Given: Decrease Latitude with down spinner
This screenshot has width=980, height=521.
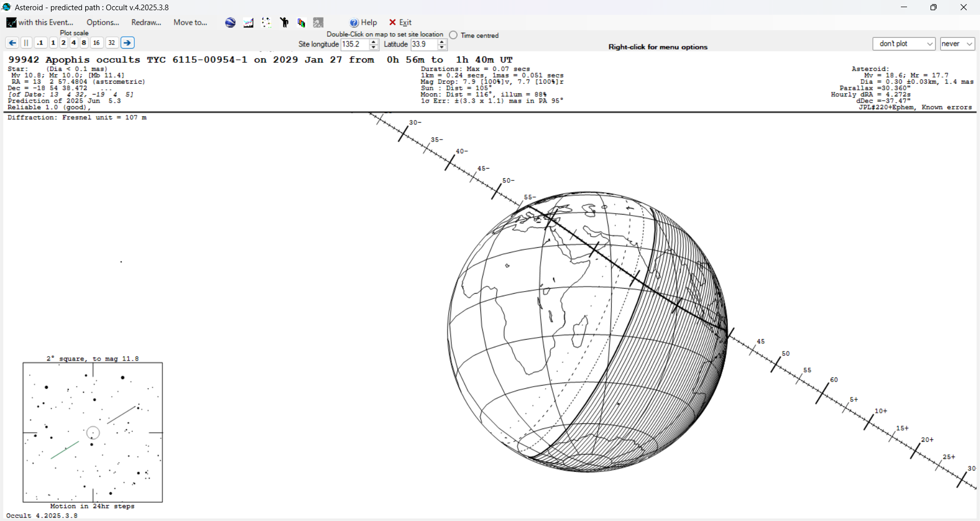Looking at the screenshot, I should click(442, 48).
